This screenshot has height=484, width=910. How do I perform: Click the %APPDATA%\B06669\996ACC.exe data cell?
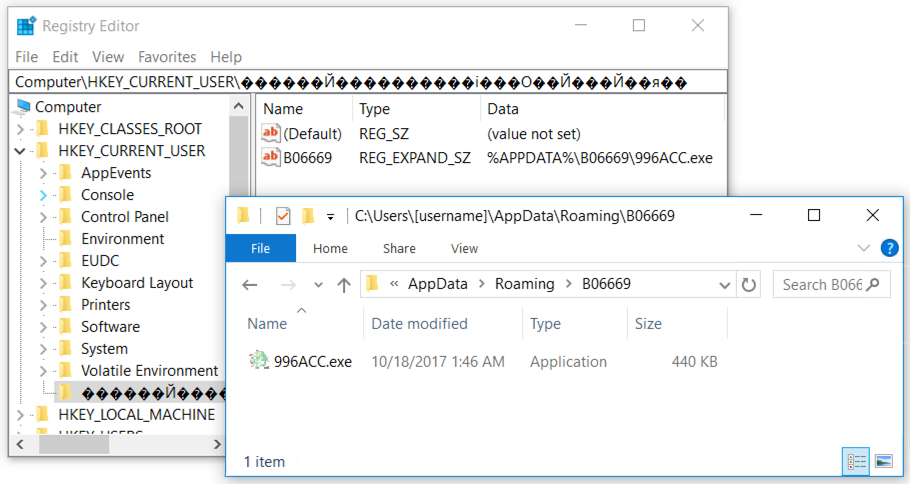coord(600,158)
